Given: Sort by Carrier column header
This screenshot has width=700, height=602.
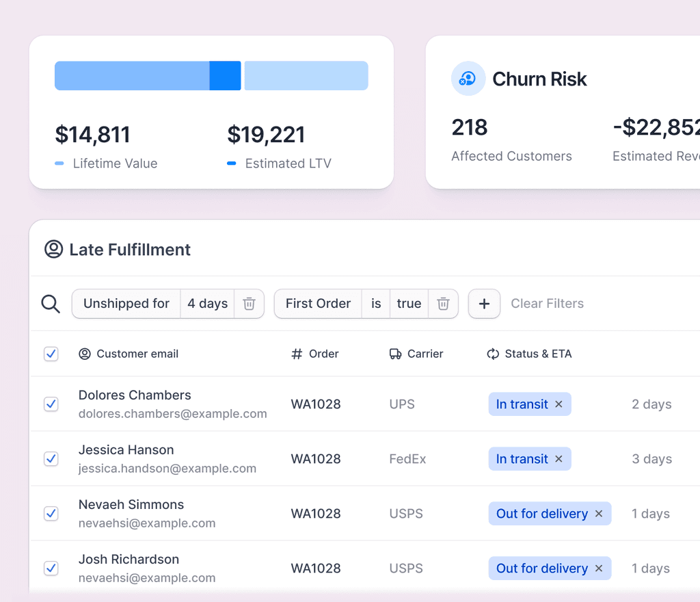Looking at the screenshot, I should click(425, 354).
